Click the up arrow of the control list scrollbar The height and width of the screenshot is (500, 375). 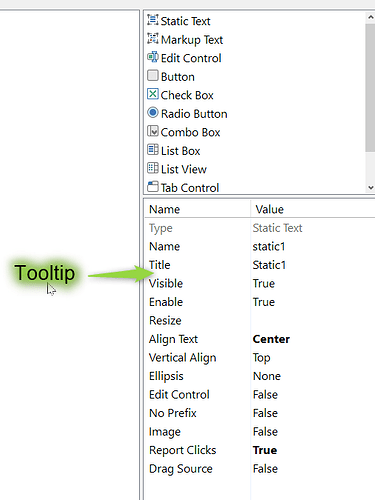pyautogui.click(x=370, y=17)
